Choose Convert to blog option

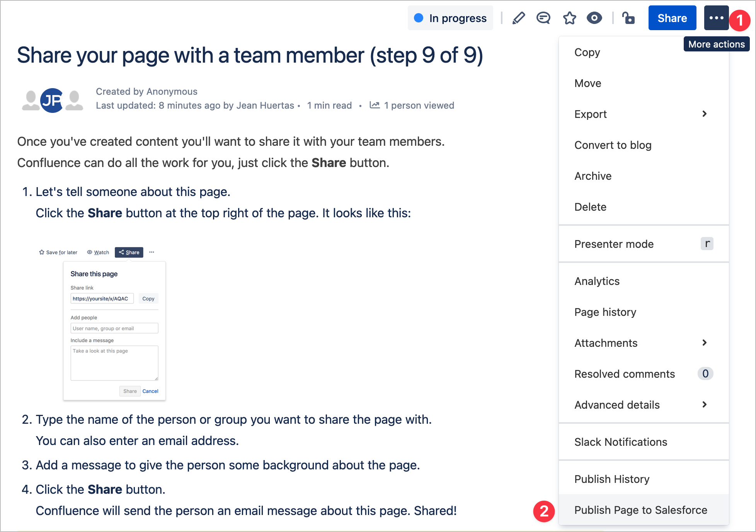(613, 145)
